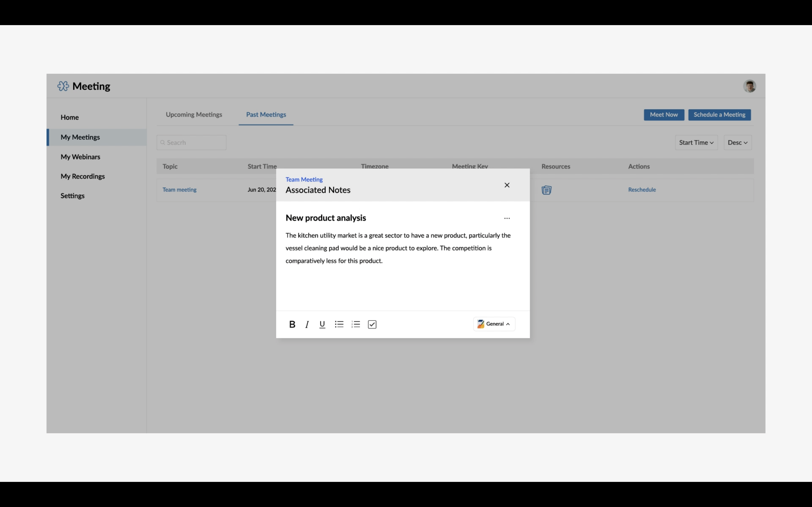Open the Reschedule link
This screenshot has width=812, height=507.
642,190
